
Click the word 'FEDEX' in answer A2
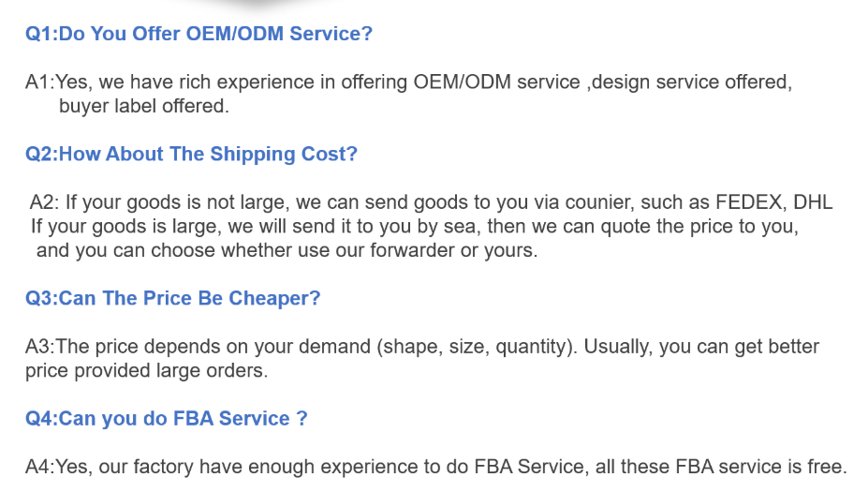pos(750,202)
